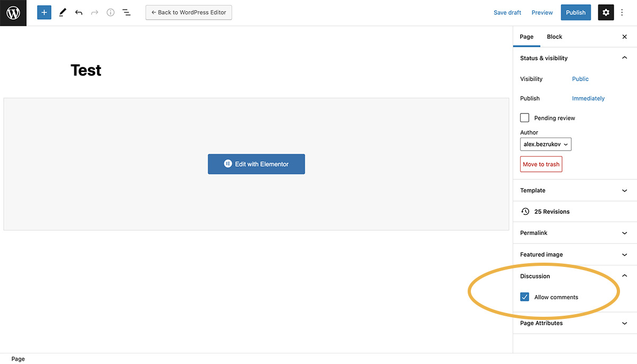Select the Page tab in sidebar
637x364 pixels.
click(527, 37)
